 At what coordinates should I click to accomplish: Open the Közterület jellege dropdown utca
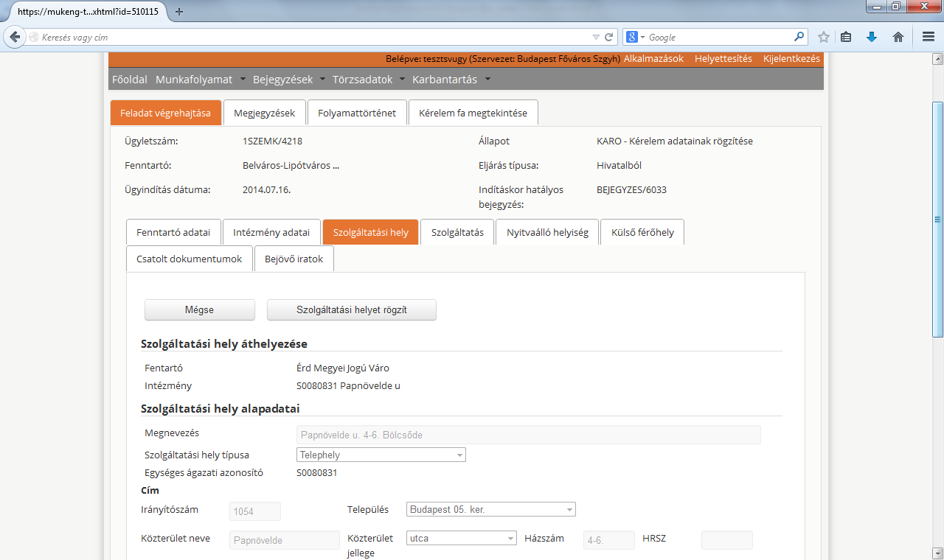[x=462, y=538]
